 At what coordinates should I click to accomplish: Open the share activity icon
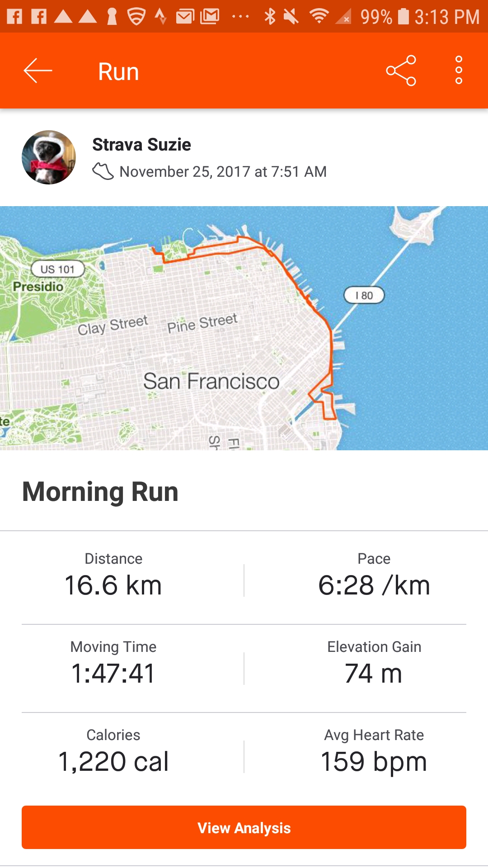tap(401, 71)
